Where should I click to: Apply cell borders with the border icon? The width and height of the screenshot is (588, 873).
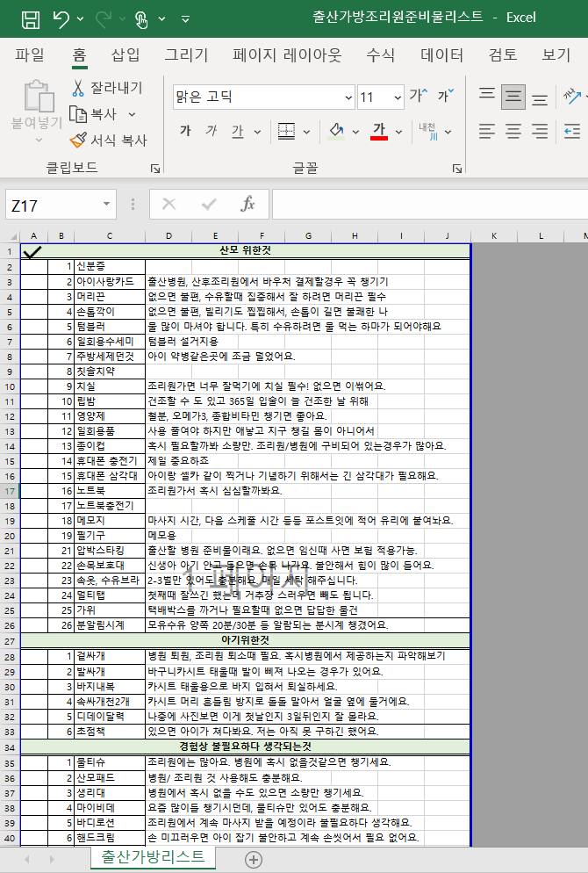tap(286, 131)
